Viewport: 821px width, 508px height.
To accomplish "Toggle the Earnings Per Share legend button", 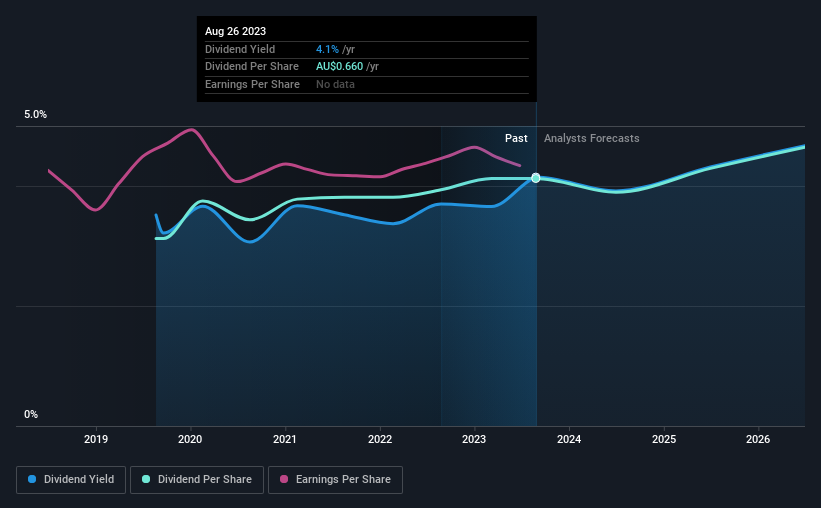I will point(335,480).
